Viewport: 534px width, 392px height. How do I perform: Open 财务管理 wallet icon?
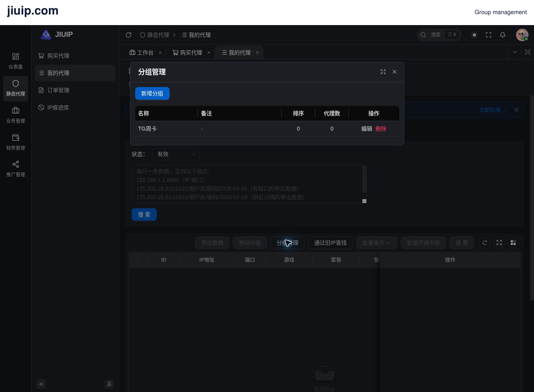click(x=16, y=142)
